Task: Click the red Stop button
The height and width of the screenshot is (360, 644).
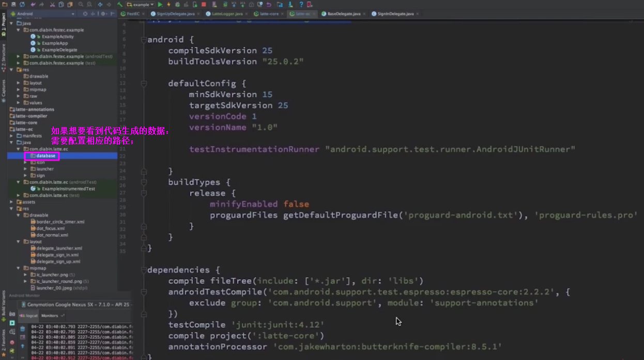Action: pyautogui.click(x=204, y=4)
